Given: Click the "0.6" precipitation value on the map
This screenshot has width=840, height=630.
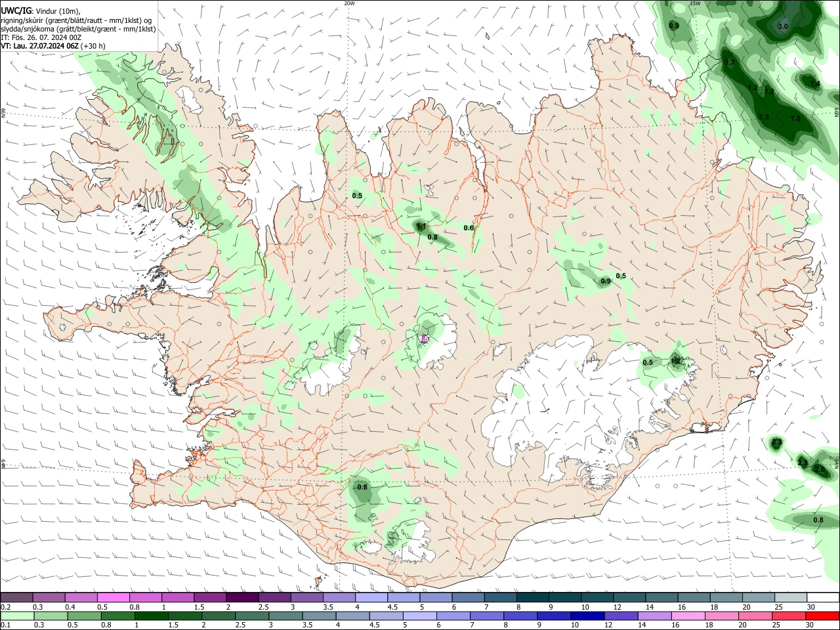Looking at the screenshot, I should (469, 228).
